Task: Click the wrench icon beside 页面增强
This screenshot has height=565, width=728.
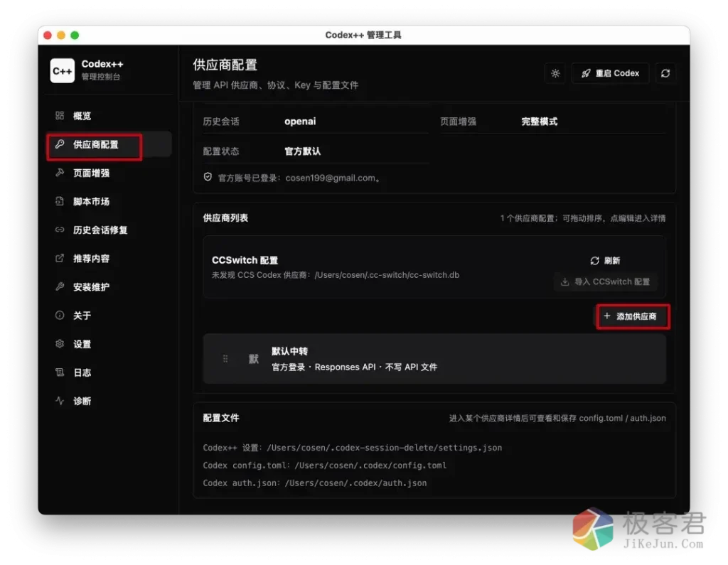Action: point(60,173)
